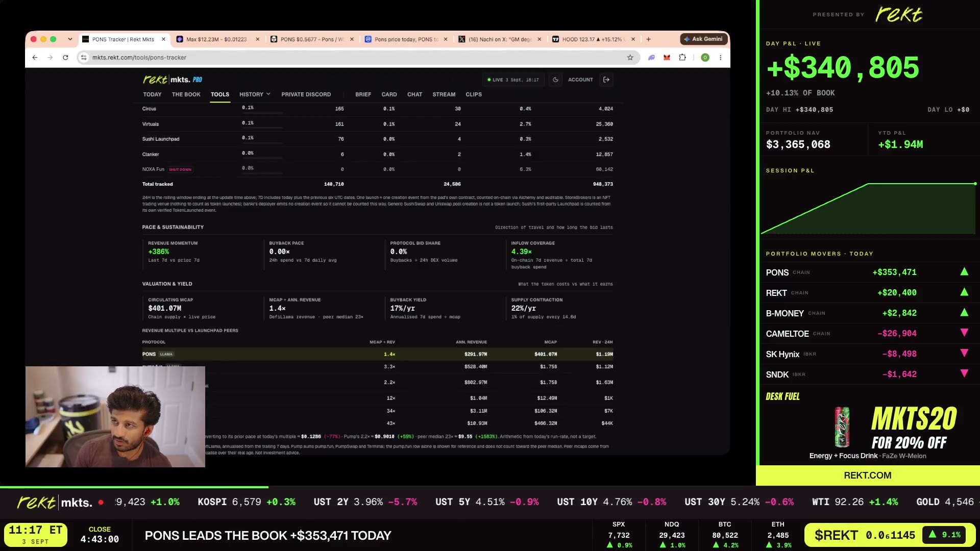Open the site information icon in the address bar
This screenshot has width=980, height=551.
[x=84, y=58]
